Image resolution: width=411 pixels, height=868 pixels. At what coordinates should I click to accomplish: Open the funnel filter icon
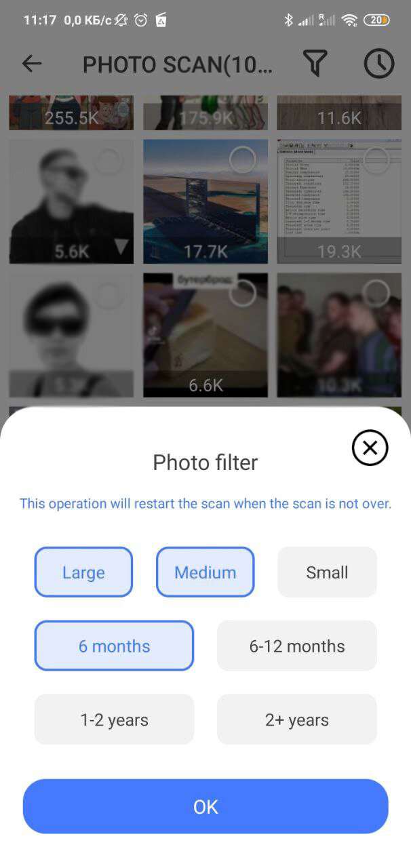(315, 64)
